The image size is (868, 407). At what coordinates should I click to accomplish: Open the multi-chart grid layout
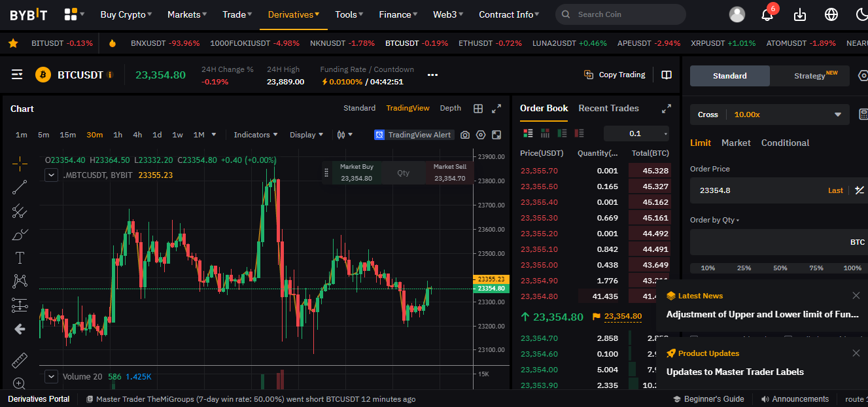click(x=478, y=109)
